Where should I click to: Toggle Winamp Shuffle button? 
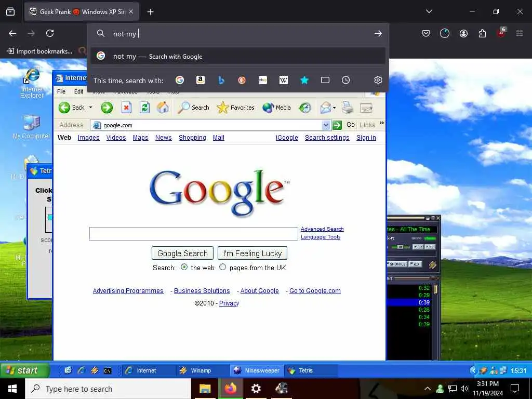(397, 264)
